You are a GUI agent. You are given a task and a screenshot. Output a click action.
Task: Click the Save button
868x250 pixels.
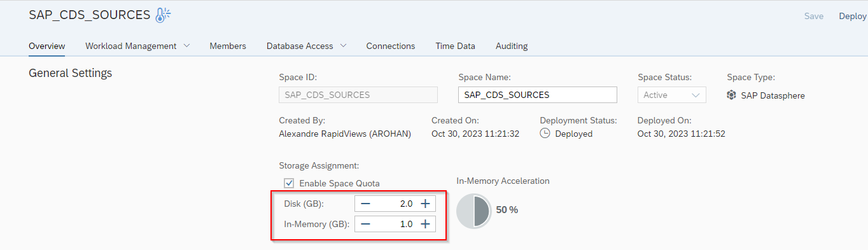pos(814,16)
